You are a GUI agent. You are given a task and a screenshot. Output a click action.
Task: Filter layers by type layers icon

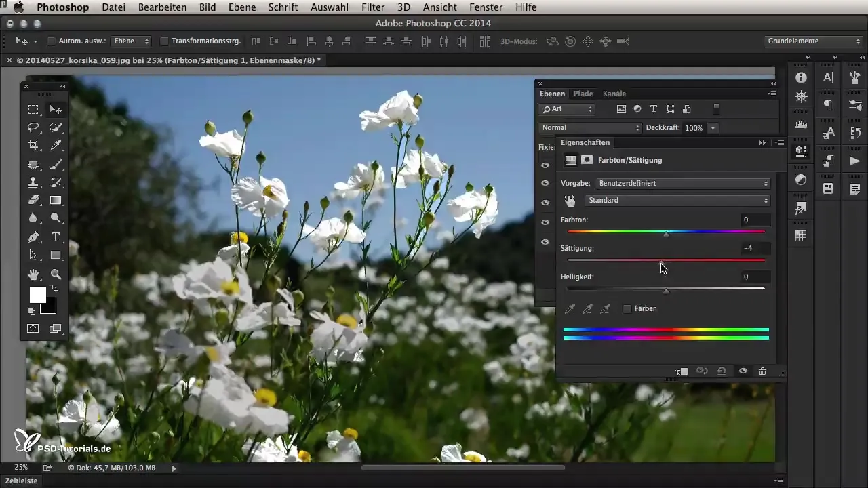click(654, 108)
